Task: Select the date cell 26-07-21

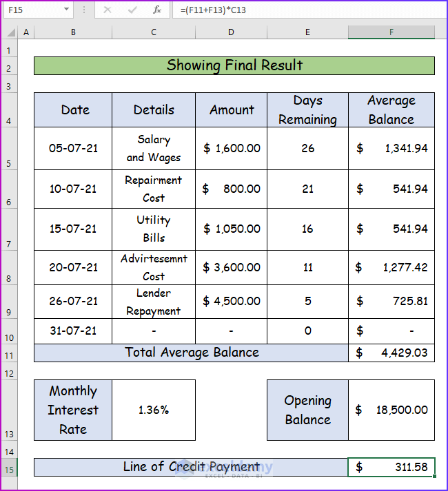Action: click(x=73, y=302)
